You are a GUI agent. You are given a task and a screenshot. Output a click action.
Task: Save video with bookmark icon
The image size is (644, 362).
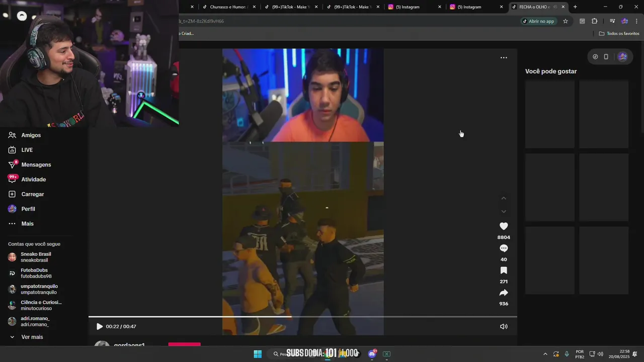tap(504, 270)
